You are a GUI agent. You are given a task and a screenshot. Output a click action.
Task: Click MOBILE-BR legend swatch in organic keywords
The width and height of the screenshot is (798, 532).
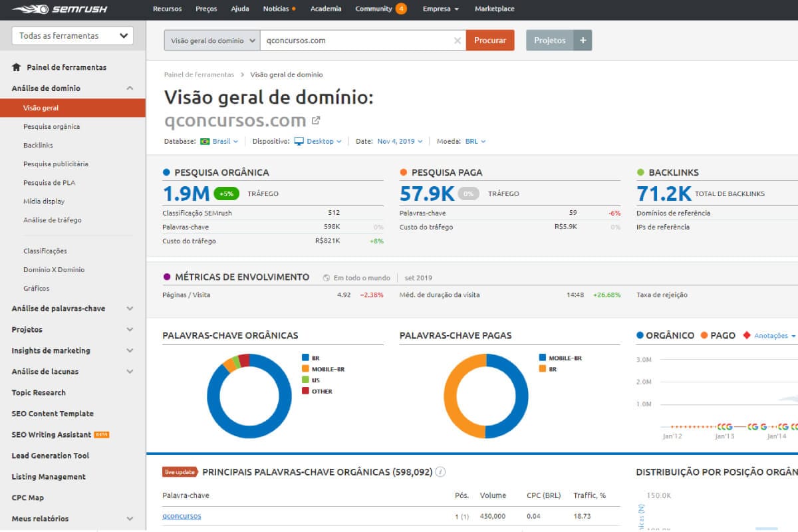(x=305, y=369)
